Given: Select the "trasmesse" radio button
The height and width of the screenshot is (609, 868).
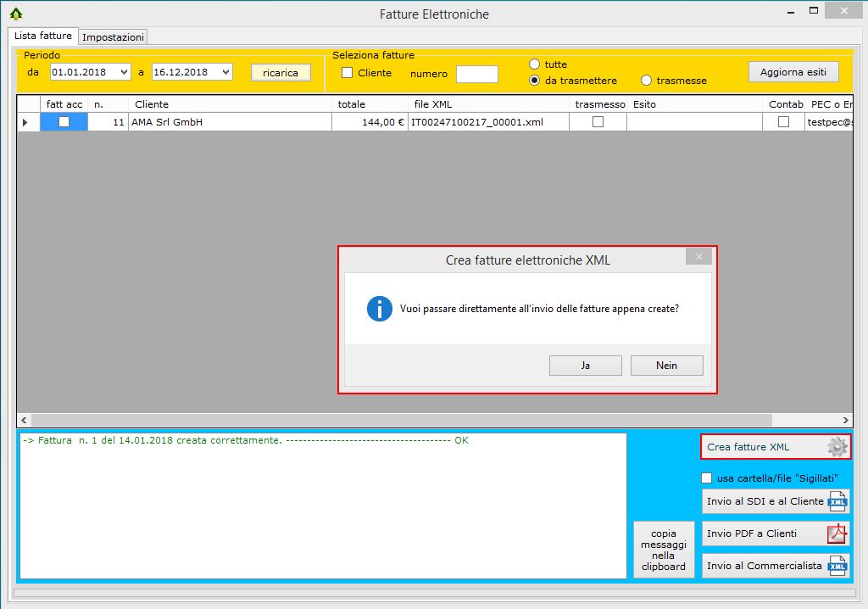Looking at the screenshot, I should [x=646, y=81].
